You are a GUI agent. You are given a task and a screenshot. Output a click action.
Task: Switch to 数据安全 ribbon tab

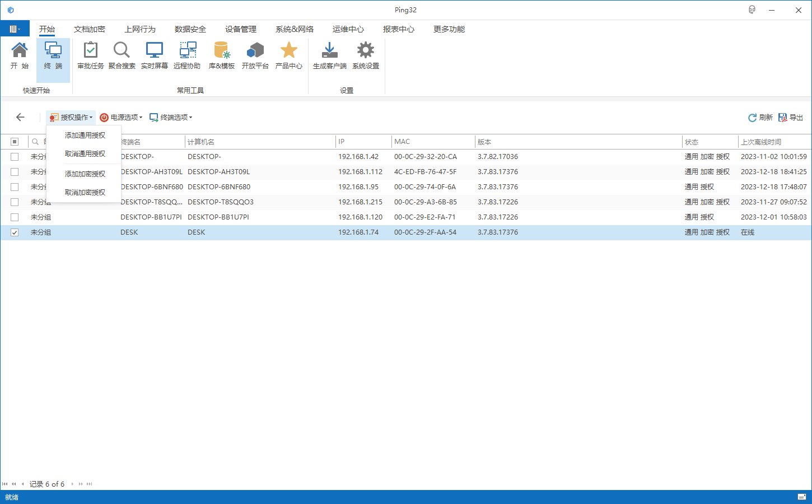click(190, 29)
